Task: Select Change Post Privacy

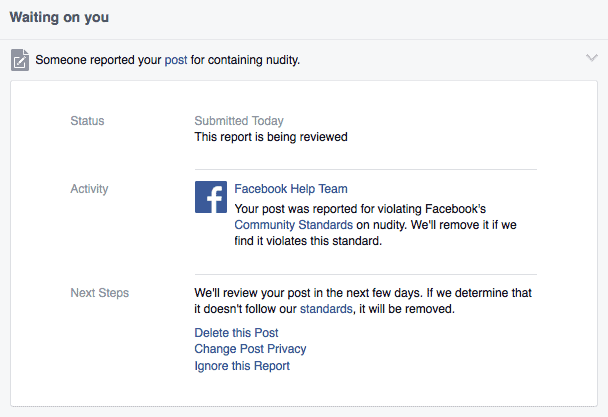Action: click(x=250, y=349)
